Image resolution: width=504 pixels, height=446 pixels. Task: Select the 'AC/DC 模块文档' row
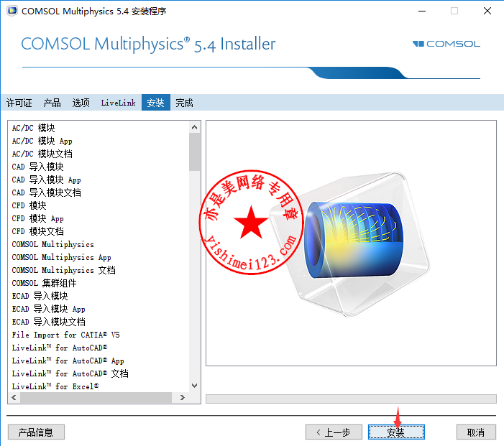[x=100, y=154]
